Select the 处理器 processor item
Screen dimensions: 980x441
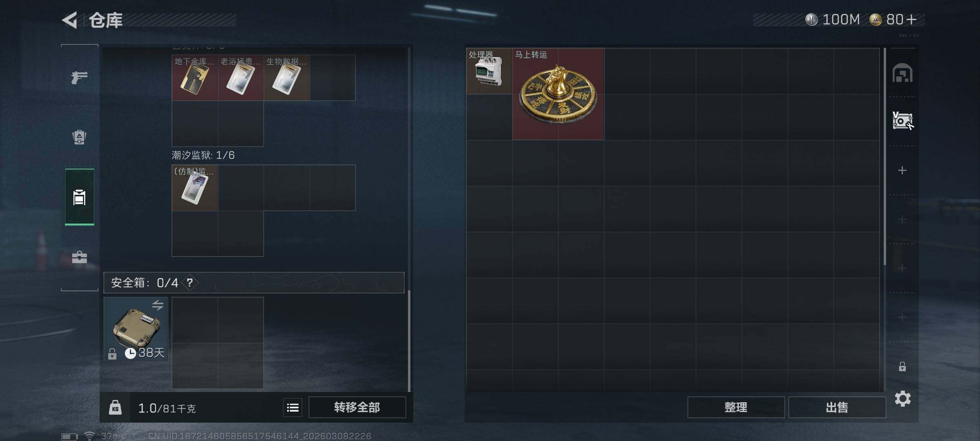pyautogui.click(x=489, y=71)
